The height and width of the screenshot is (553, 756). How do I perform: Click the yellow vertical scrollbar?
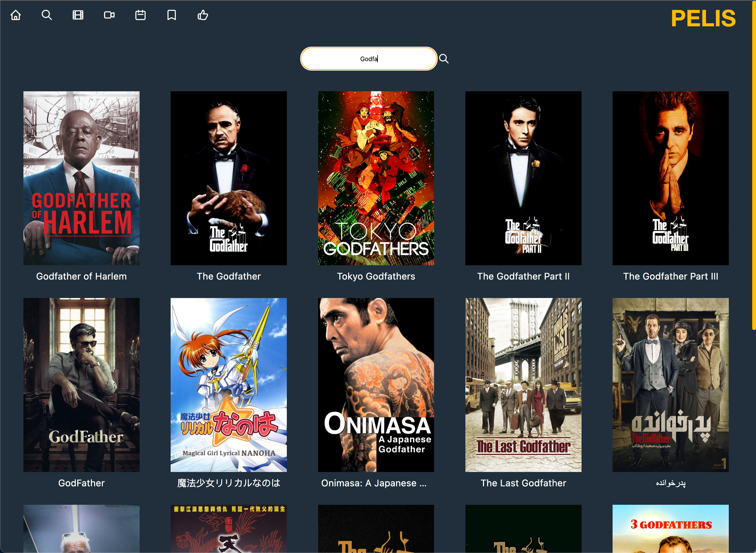[754, 166]
